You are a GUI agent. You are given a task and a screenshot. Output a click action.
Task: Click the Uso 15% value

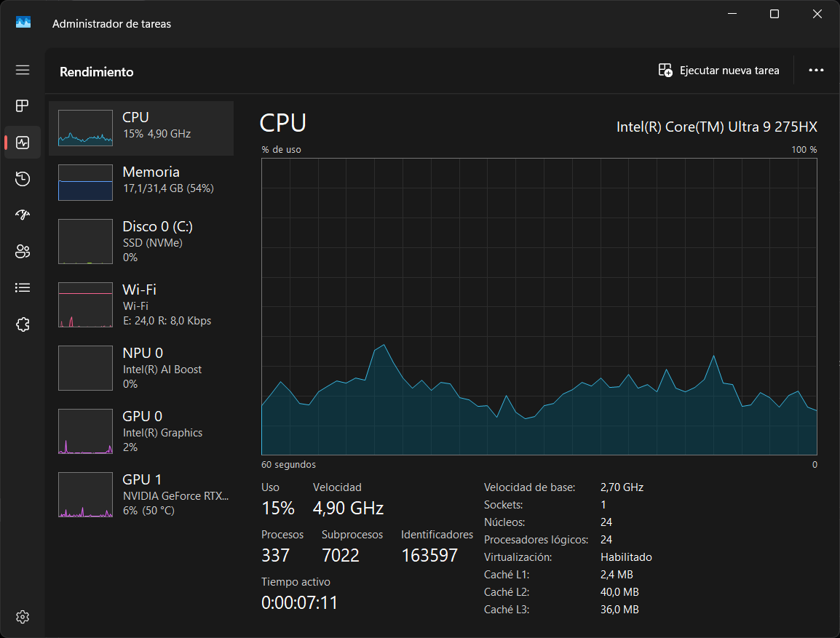click(x=278, y=508)
